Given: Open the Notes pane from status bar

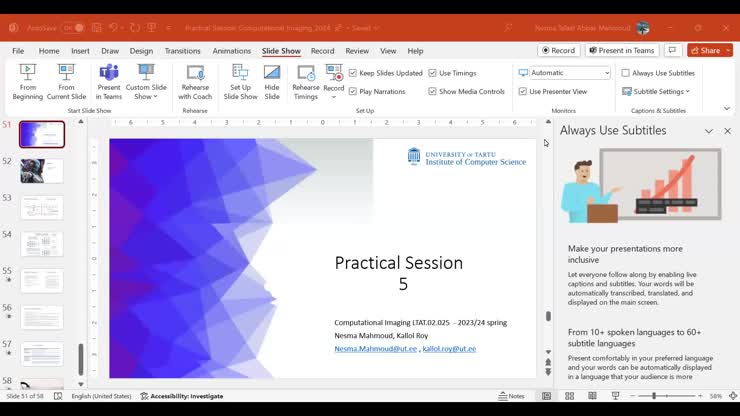Looking at the screenshot, I should coord(511,396).
